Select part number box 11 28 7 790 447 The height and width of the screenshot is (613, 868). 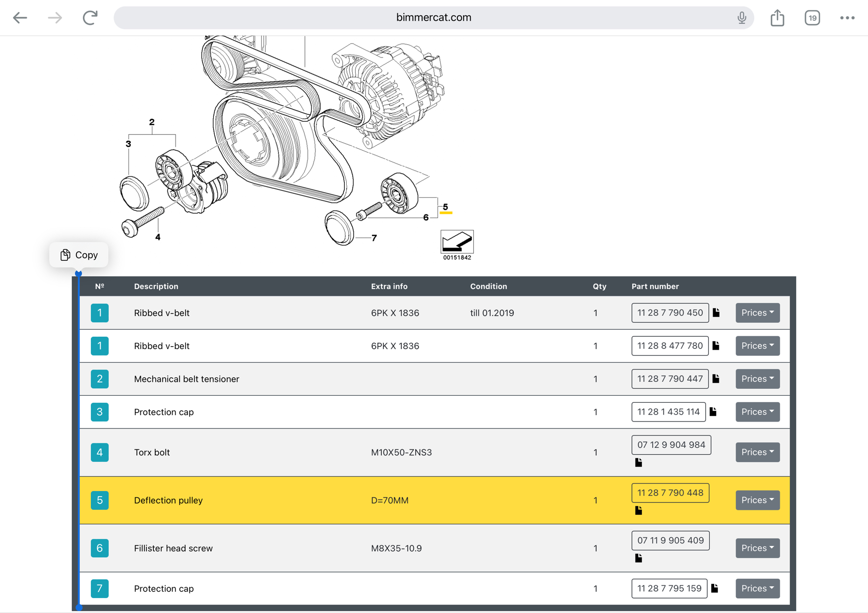point(670,379)
